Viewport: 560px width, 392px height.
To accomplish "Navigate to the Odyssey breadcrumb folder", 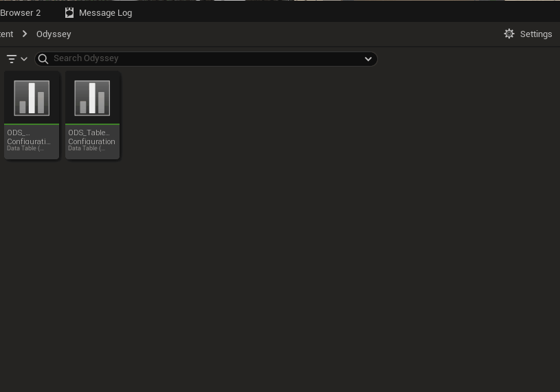I will tap(54, 34).
